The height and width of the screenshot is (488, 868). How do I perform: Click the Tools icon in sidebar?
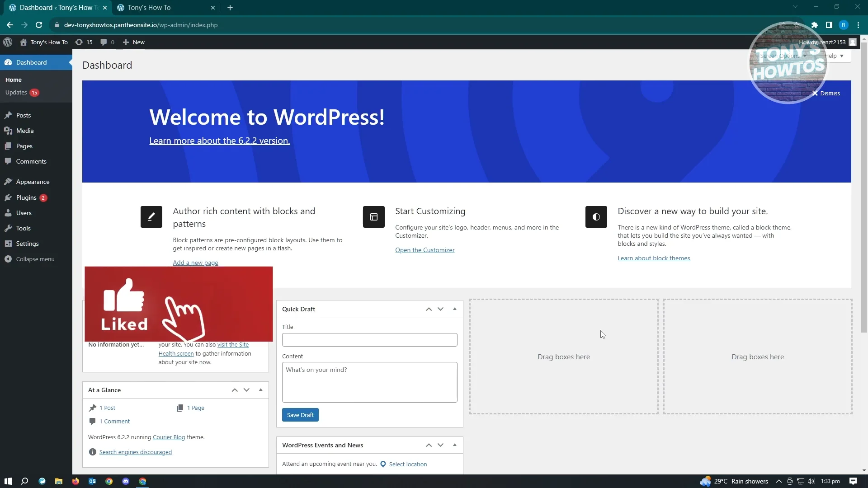coord(9,228)
